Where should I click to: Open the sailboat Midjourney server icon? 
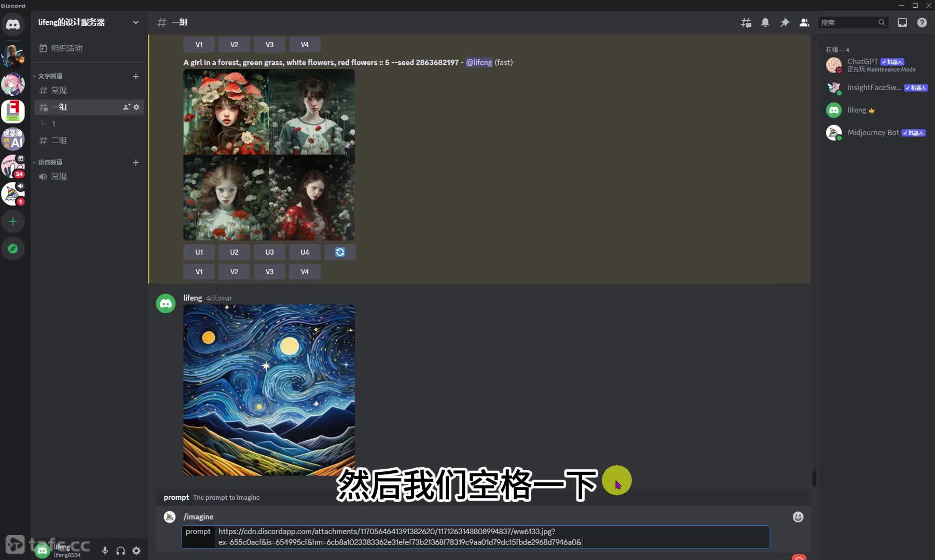tap(13, 193)
